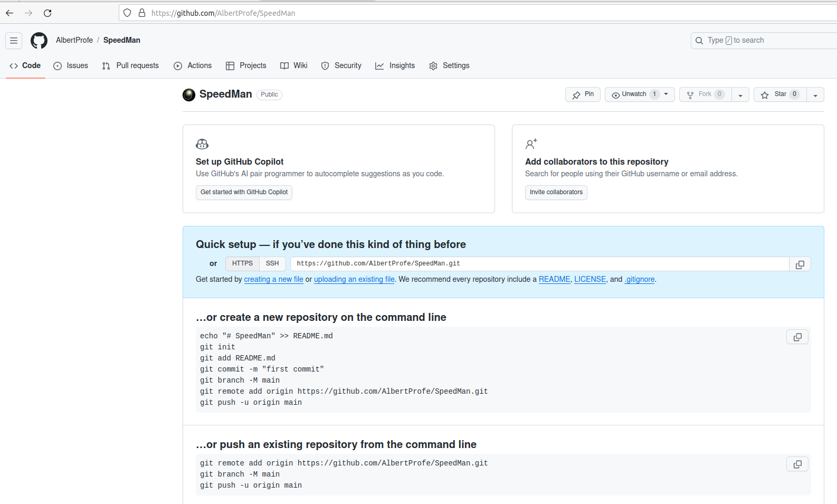
Task: Click the 'echo "# SpeedMan" >> README.md' line
Action: (x=267, y=336)
